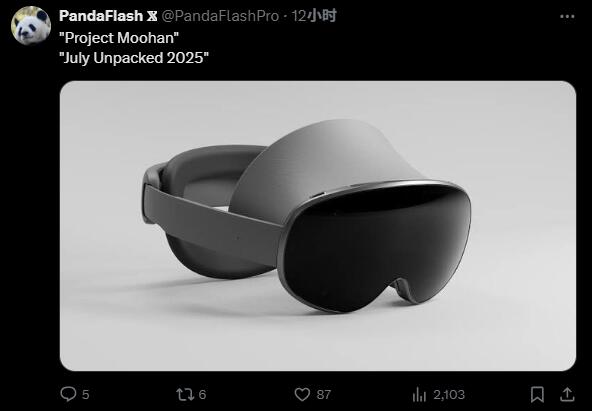Visit the @PandaFlashPro handle
Image resolution: width=592 pixels, height=411 pixels.
[220, 16]
